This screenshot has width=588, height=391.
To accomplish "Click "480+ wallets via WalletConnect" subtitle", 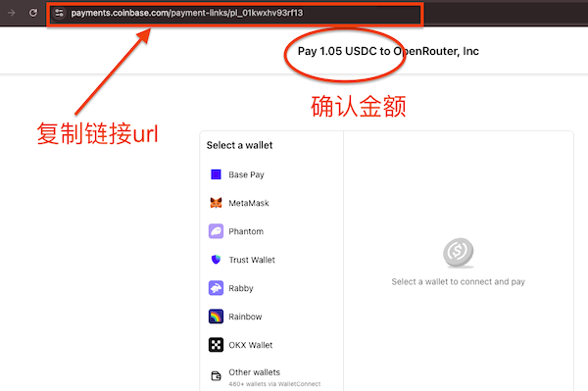I will (x=274, y=384).
